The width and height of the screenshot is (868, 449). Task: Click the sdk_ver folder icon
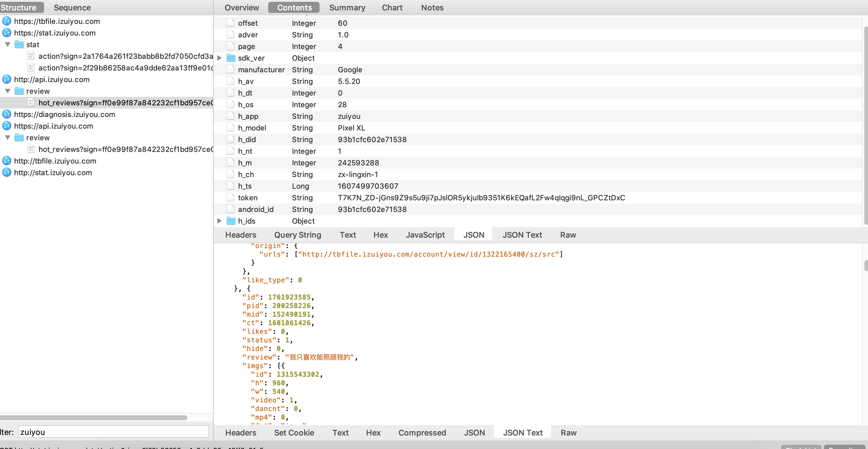pos(231,58)
